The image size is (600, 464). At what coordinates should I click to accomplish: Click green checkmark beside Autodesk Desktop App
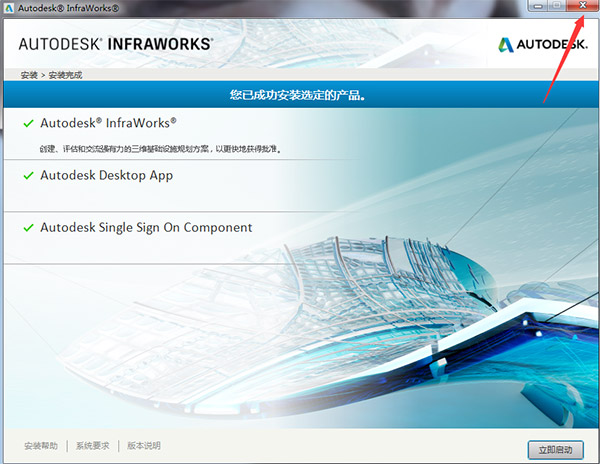[x=29, y=176]
